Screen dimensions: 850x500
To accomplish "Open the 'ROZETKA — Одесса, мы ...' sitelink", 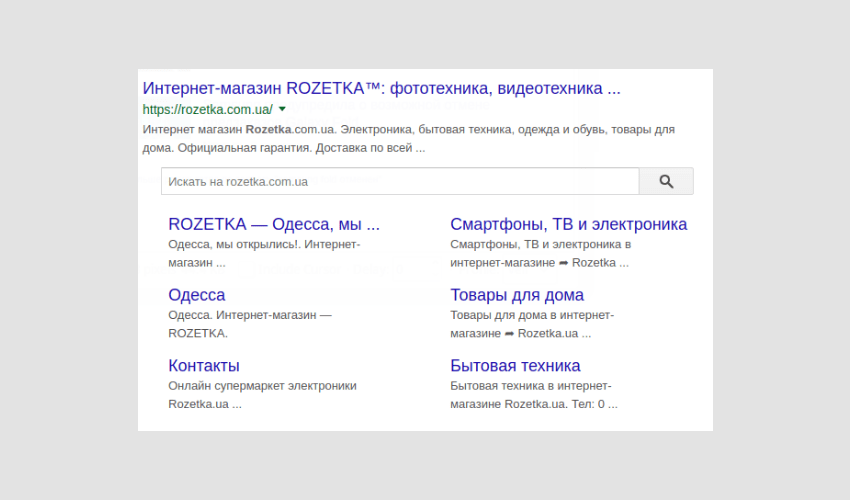I will [x=274, y=224].
